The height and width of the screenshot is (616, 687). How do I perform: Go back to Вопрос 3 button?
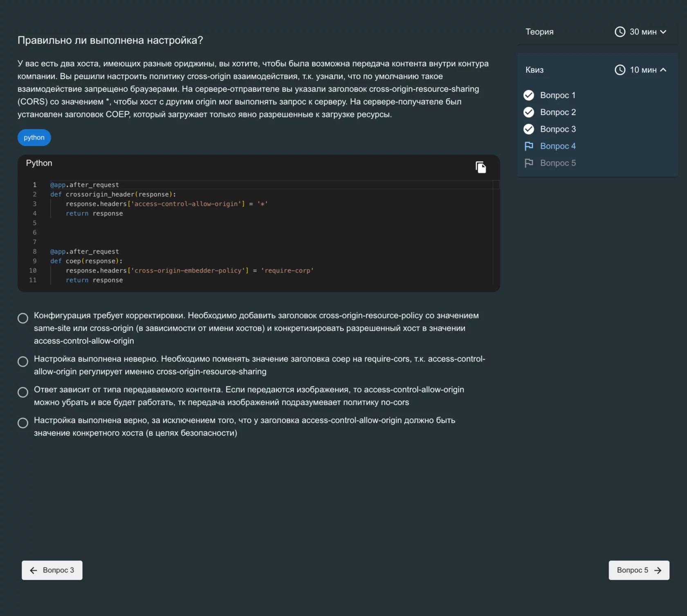(x=52, y=570)
